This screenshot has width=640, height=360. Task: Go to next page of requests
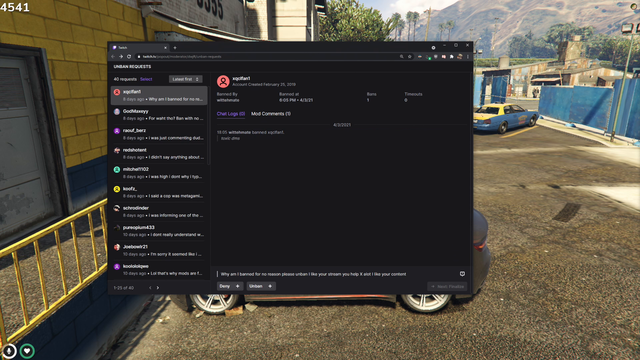point(158,288)
